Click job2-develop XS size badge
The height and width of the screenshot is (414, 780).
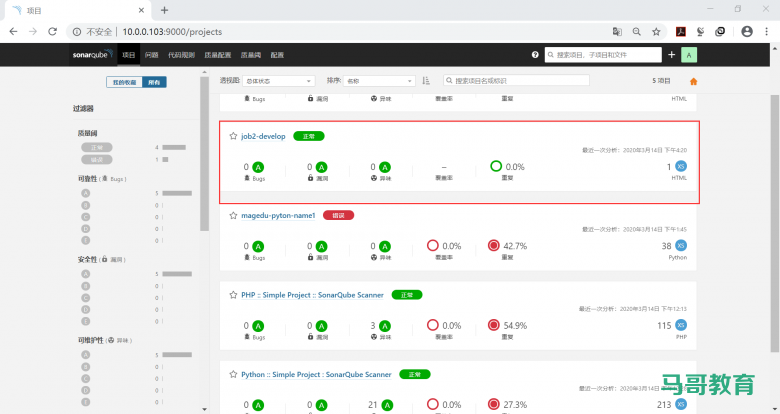(681, 166)
